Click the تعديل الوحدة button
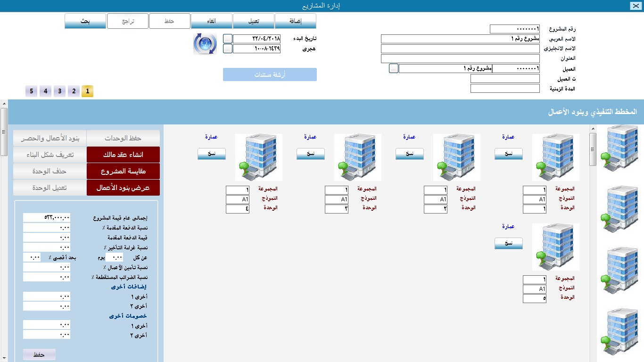This screenshot has width=644, height=362. tap(50, 188)
